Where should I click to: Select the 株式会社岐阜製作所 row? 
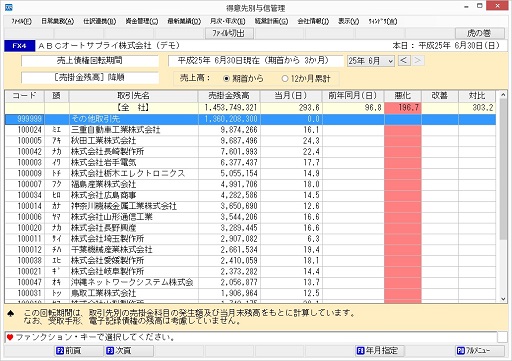[x=250, y=271]
